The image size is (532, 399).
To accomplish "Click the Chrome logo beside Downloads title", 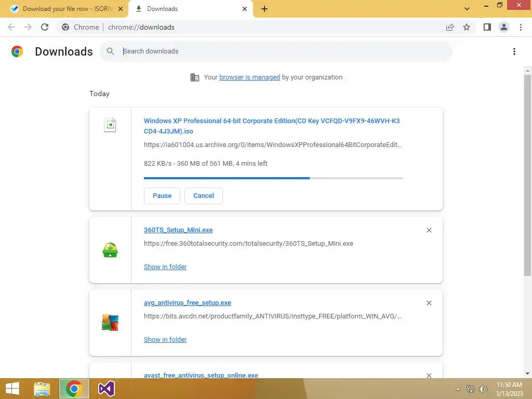I will click(x=17, y=51).
